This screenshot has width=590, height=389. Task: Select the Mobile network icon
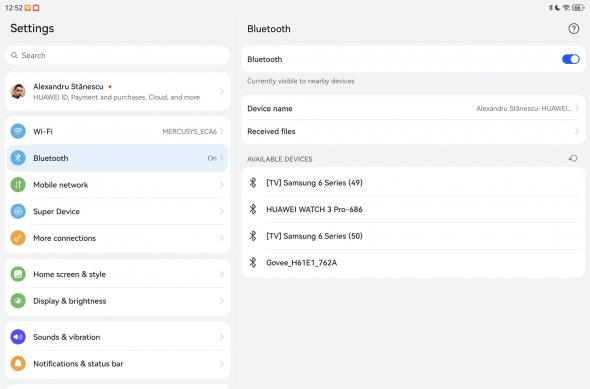click(18, 185)
